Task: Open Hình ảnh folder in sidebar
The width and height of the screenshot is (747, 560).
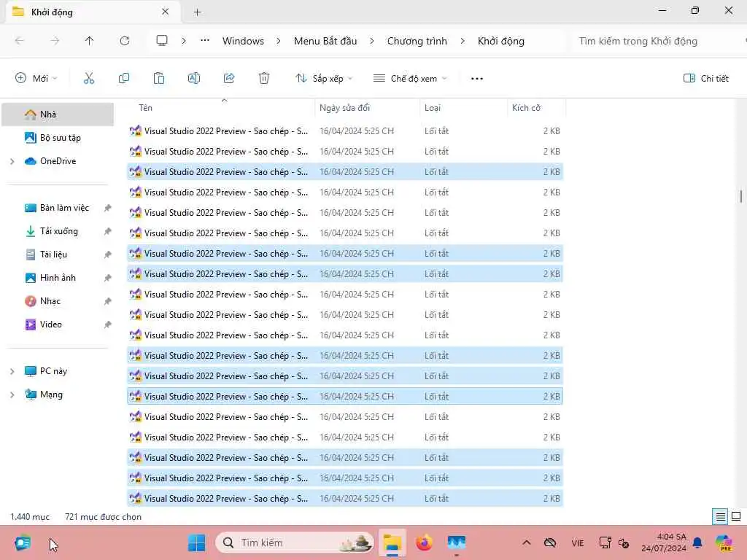Action: (58, 278)
